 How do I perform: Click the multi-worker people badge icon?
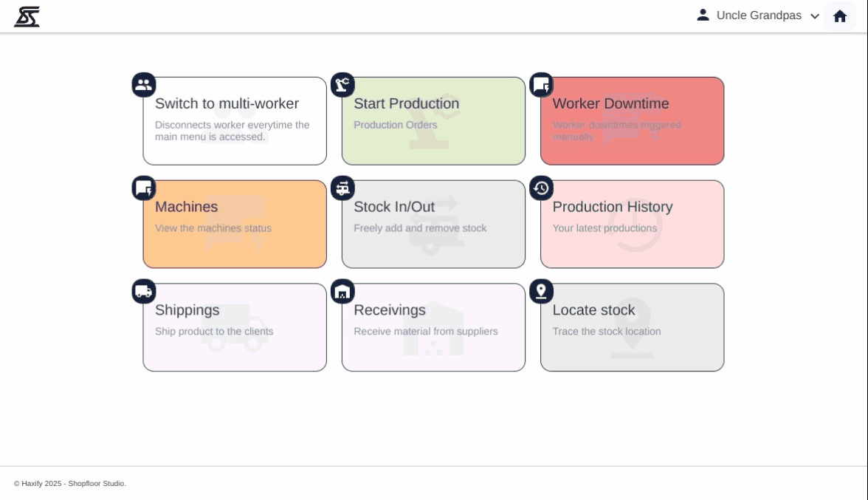[x=144, y=85]
